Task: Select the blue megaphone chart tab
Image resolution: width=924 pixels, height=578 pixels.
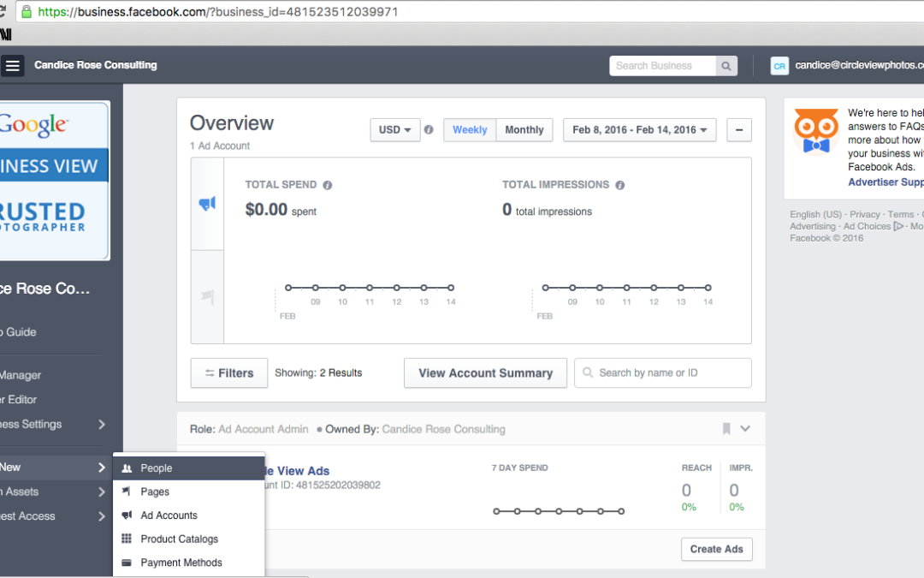Action: (x=207, y=204)
